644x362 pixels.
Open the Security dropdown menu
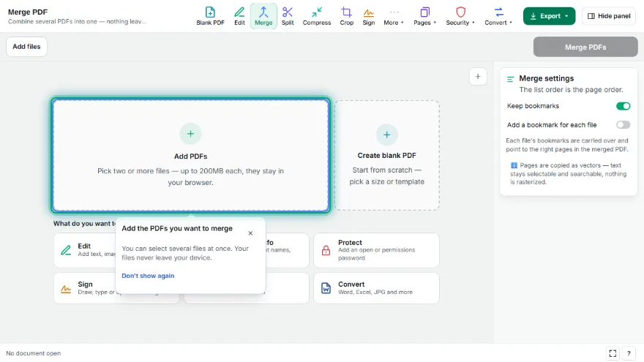coord(460,16)
